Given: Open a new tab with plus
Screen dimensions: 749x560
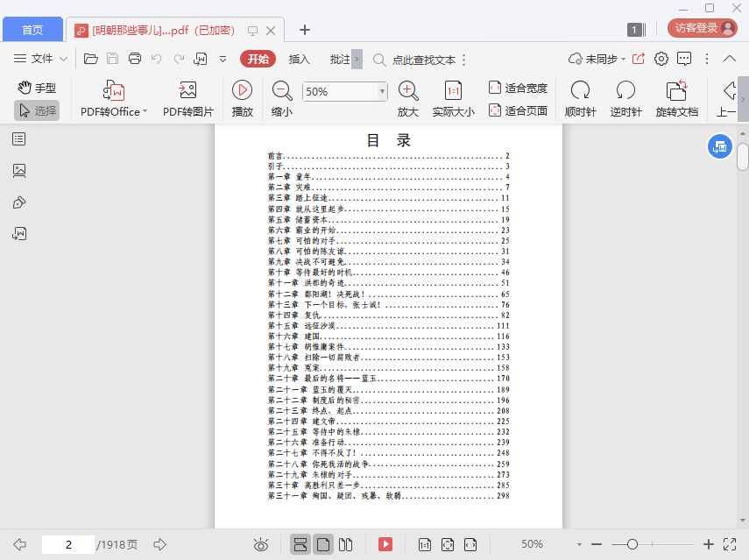Looking at the screenshot, I should click(305, 30).
